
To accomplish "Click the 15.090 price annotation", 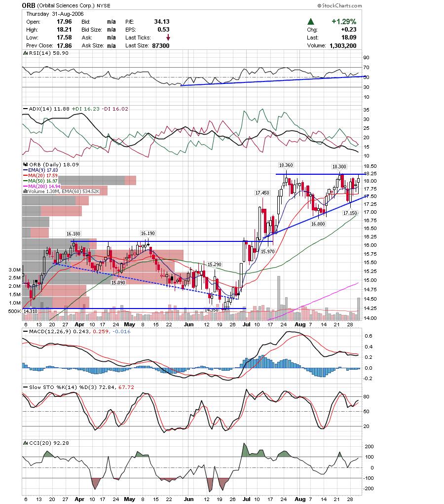I will point(118,282).
